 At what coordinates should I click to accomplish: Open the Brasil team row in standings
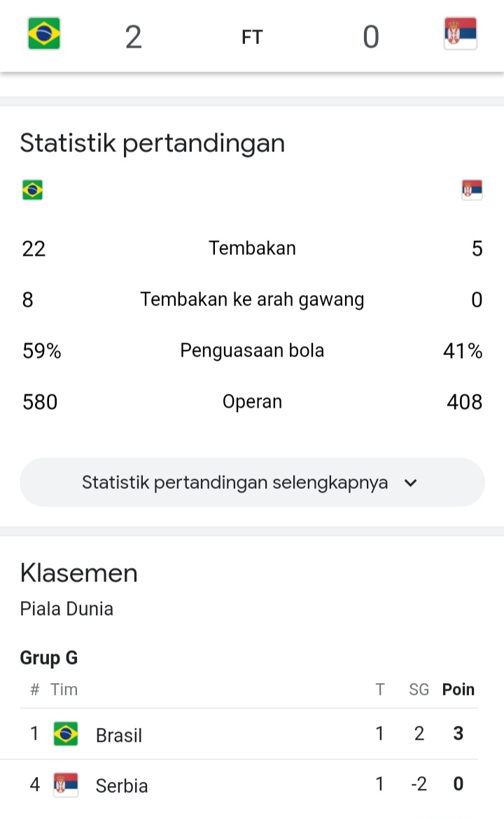[249, 734]
